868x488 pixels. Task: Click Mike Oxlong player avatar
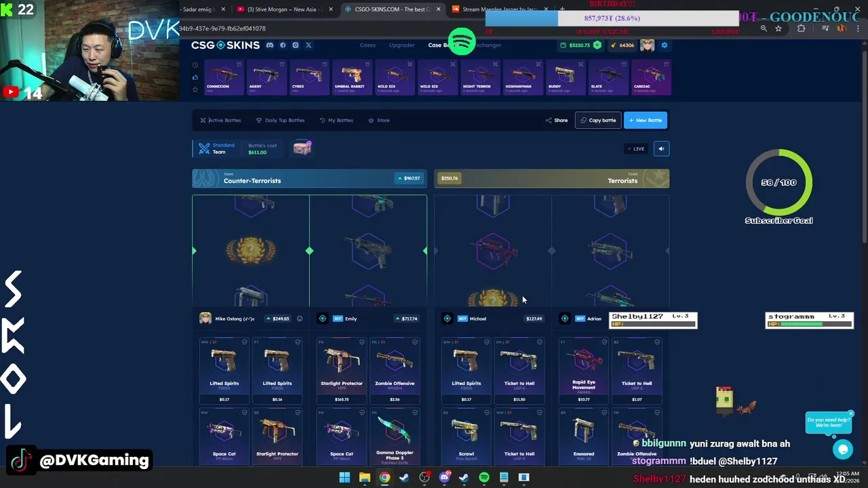click(x=205, y=319)
